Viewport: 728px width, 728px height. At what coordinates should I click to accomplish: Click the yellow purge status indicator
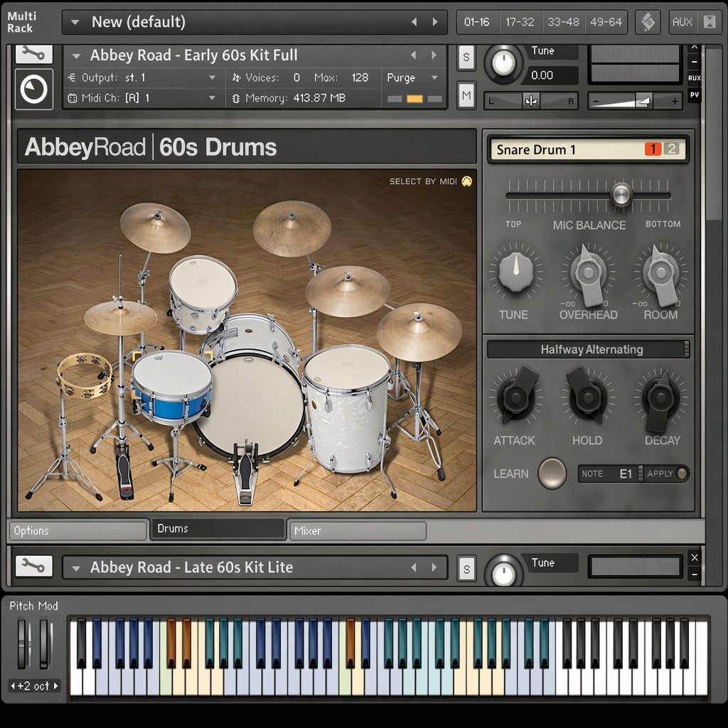point(414,98)
